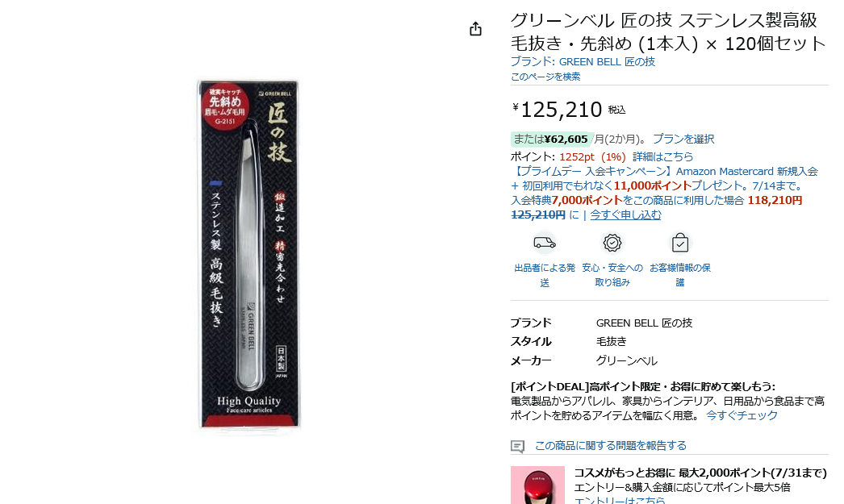Click the ¥62,605 monthly payment badge

[551, 140]
